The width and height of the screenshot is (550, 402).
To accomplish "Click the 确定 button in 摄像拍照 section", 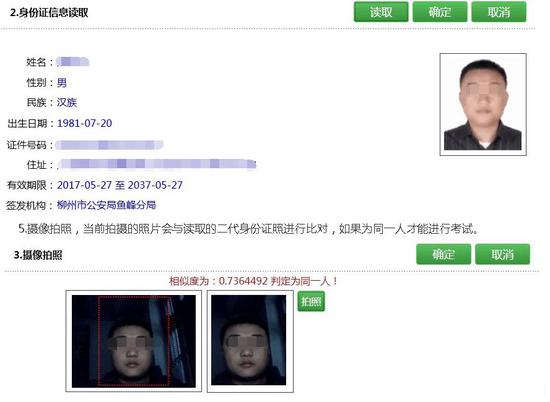I will [x=444, y=254].
